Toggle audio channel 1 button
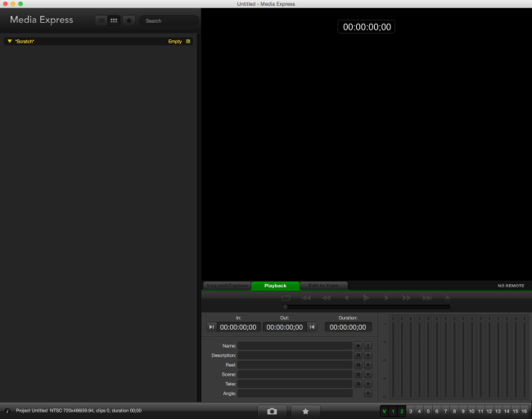This screenshot has height=419, width=532. click(x=393, y=411)
